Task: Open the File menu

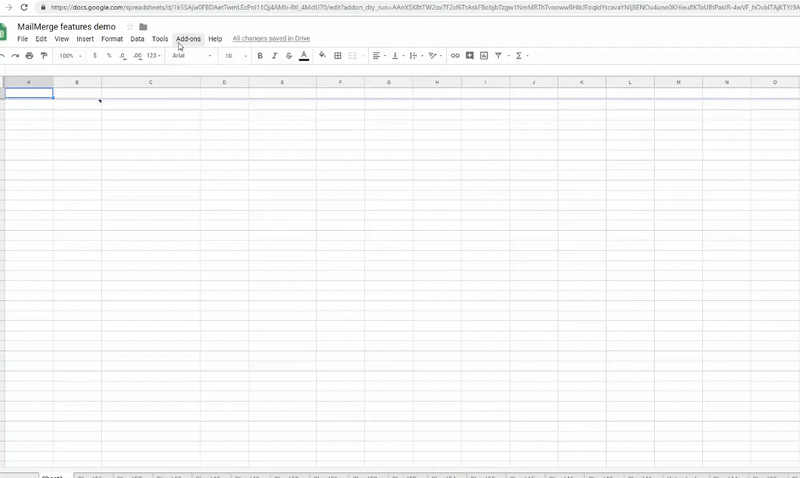Action: pos(22,39)
